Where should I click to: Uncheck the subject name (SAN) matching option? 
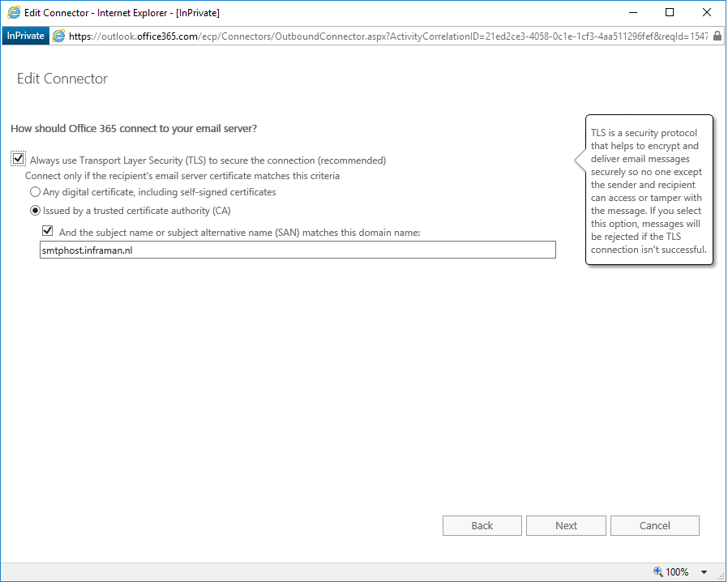coord(47,230)
